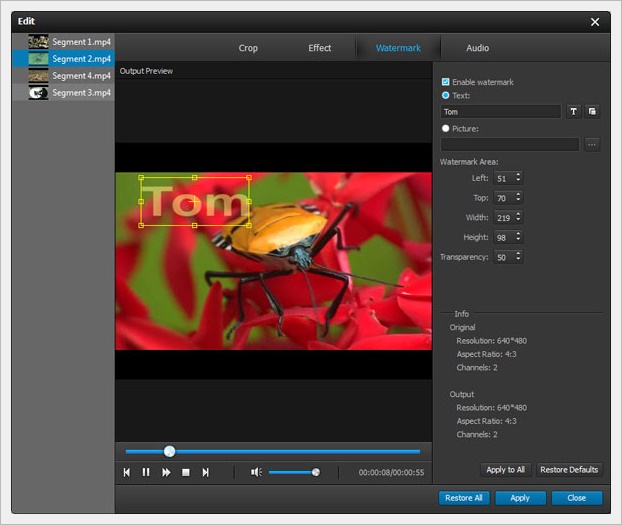The image size is (622, 525).
Task: Decrease the Height value with down arrow
Action: (518, 240)
